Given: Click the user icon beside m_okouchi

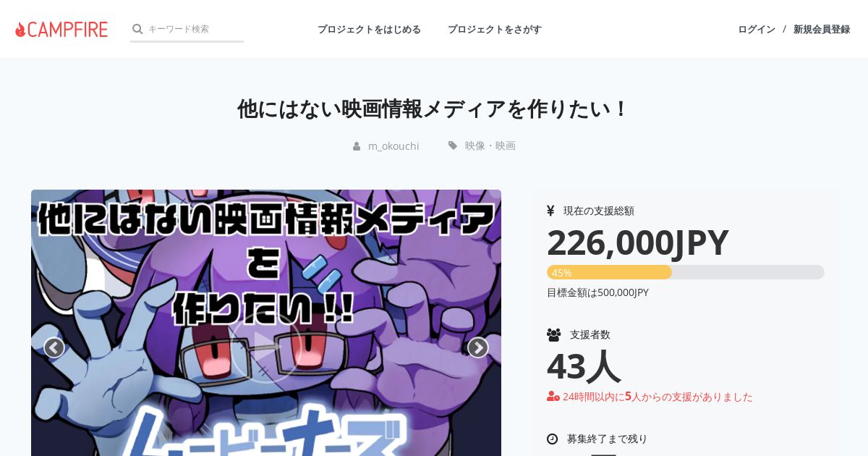Looking at the screenshot, I should click(357, 146).
